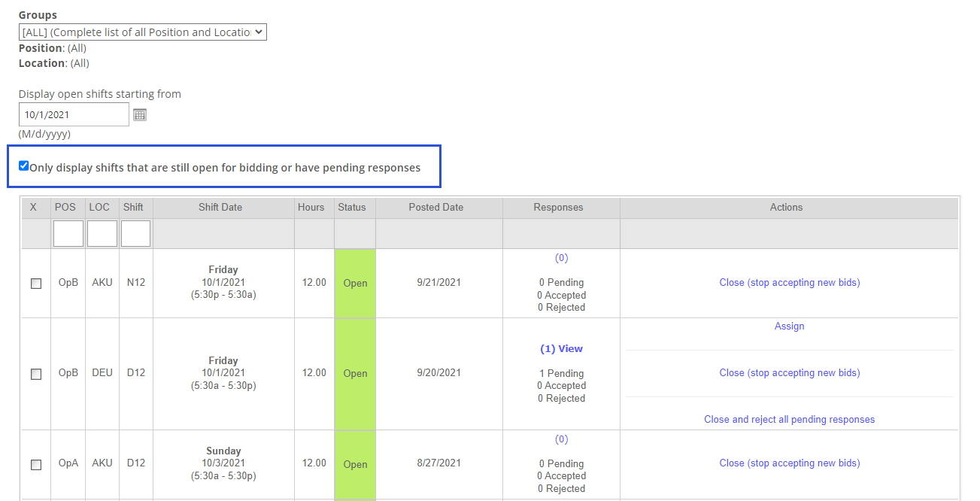980x501 pixels.
Task: Select a group from the [ALL] combo box
Action: click(143, 32)
